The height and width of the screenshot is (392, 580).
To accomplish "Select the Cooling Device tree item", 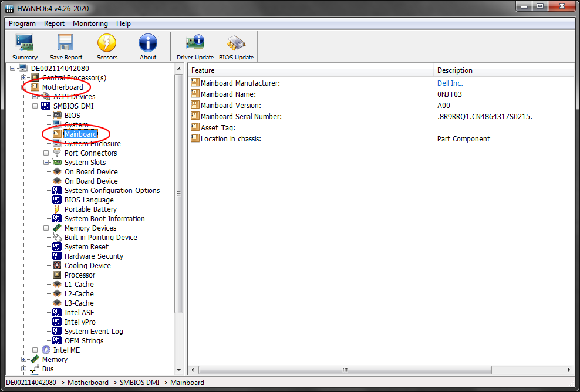I will coord(87,265).
